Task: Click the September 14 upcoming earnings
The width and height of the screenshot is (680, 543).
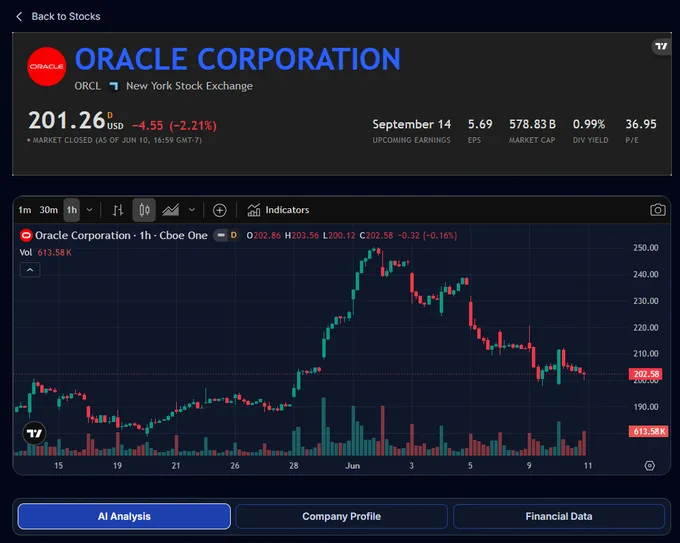Action: [x=412, y=124]
